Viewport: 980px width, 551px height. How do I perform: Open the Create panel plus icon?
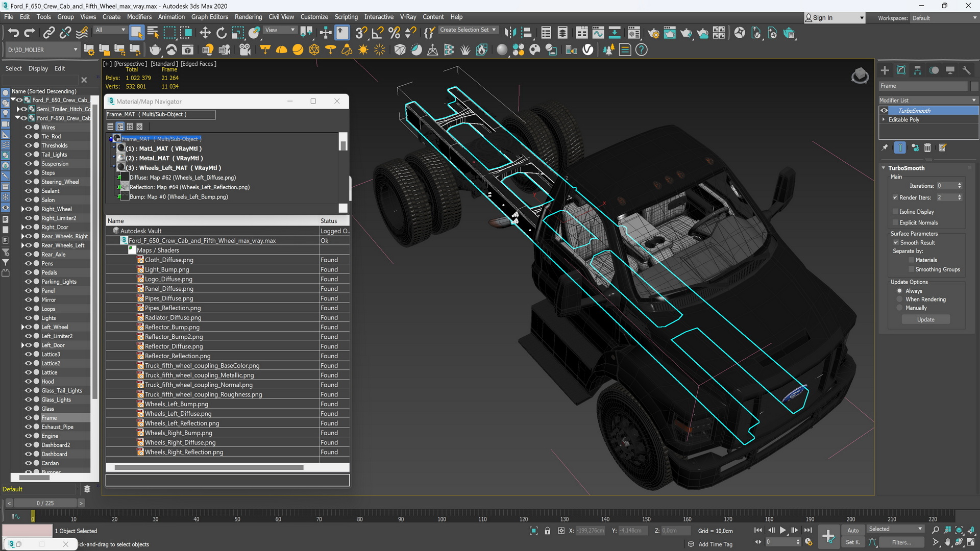(885, 70)
